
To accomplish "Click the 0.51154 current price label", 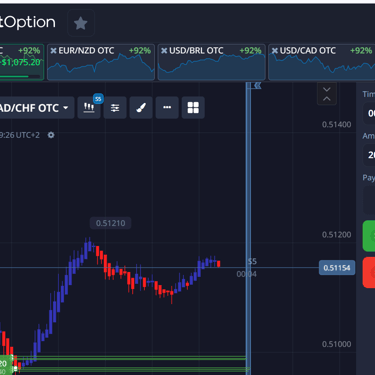I will pos(337,268).
